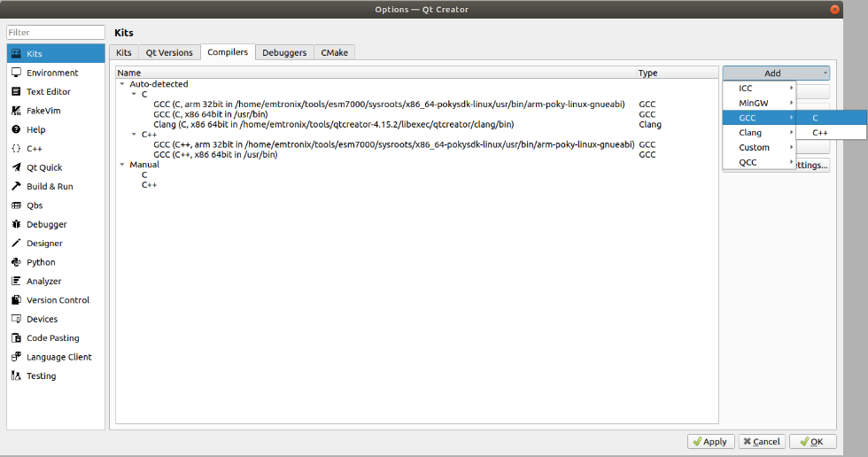The height and width of the screenshot is (457, 868).
Task: Click the Environment sidebar label
Action: (52, 73)
